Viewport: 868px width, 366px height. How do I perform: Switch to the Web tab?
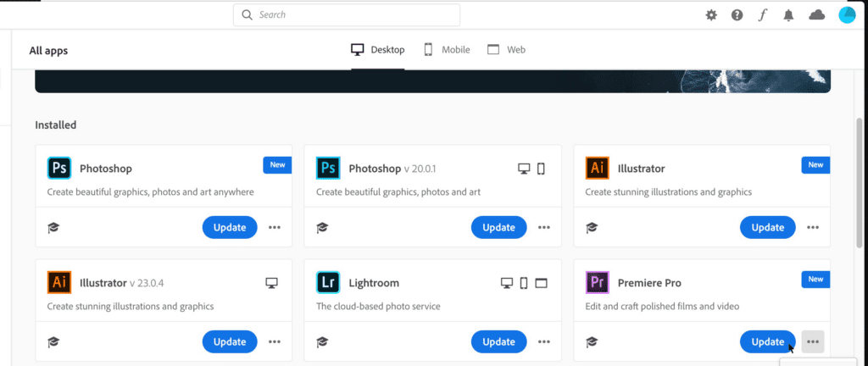coord(506,50)
